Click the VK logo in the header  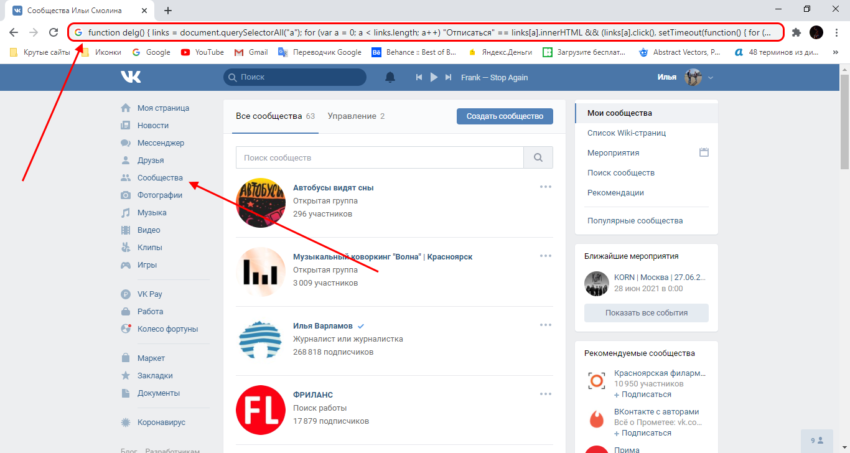(131, 77)
